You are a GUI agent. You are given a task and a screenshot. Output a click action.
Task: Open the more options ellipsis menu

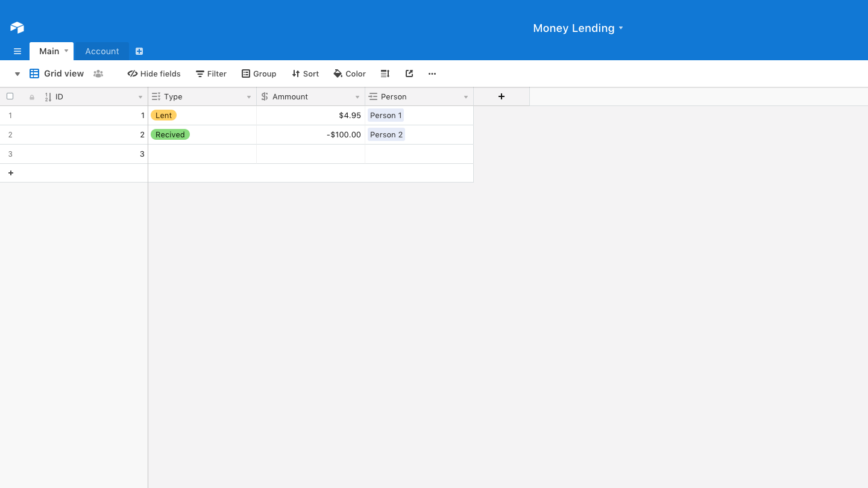click(x=432, y=74)
